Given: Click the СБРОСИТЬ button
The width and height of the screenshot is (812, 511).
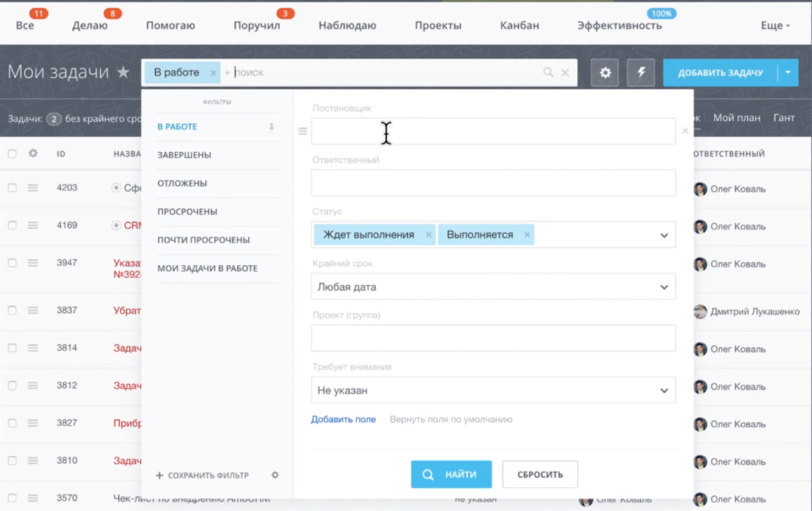Looking at the screenshot, I should tap(540, 475).
